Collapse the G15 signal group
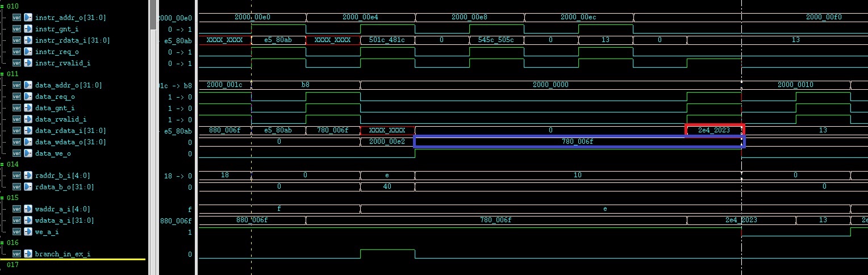 click(x=2, y=198)
